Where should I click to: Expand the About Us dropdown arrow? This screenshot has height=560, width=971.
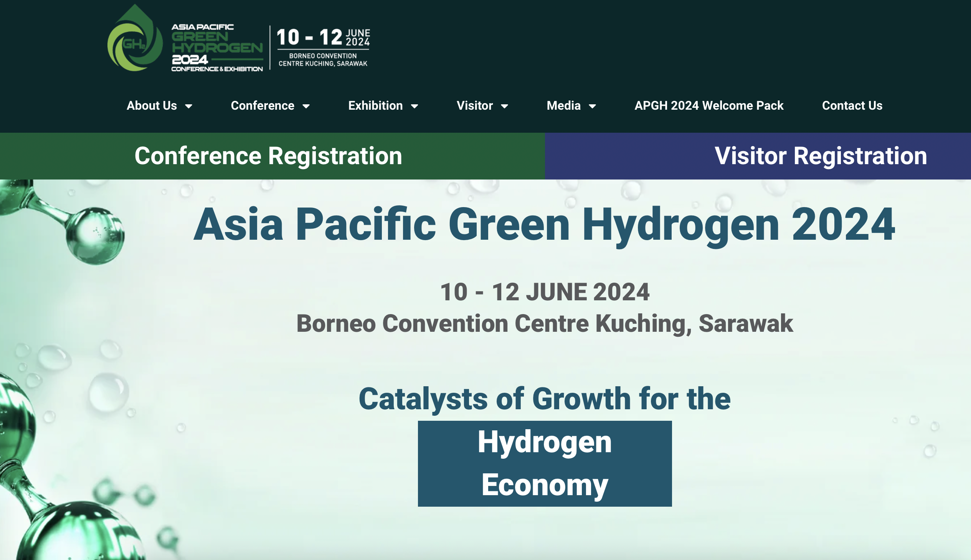coord(188,106)
